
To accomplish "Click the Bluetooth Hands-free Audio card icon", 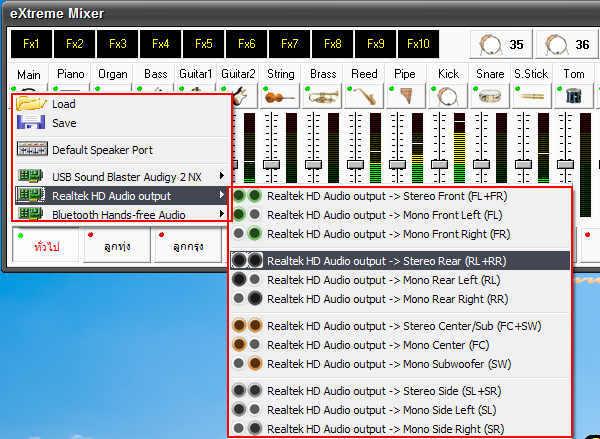I will 31,214.
